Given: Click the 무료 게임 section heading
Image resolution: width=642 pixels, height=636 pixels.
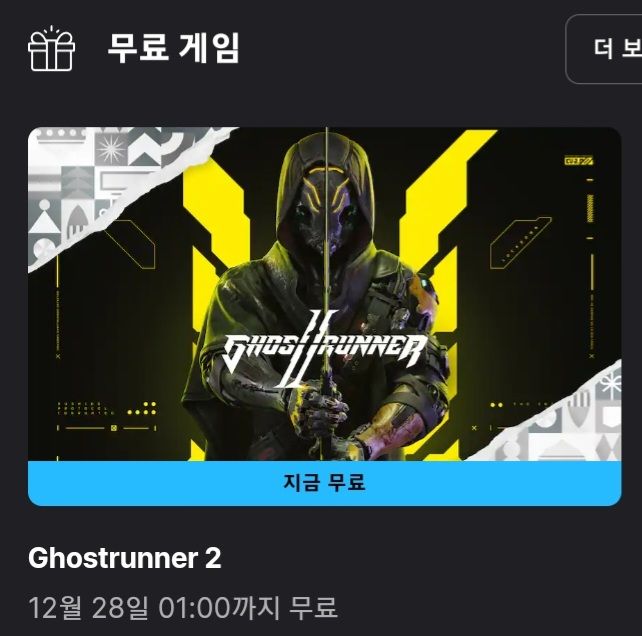Looking at the screenshot, I should pos(173,48).
